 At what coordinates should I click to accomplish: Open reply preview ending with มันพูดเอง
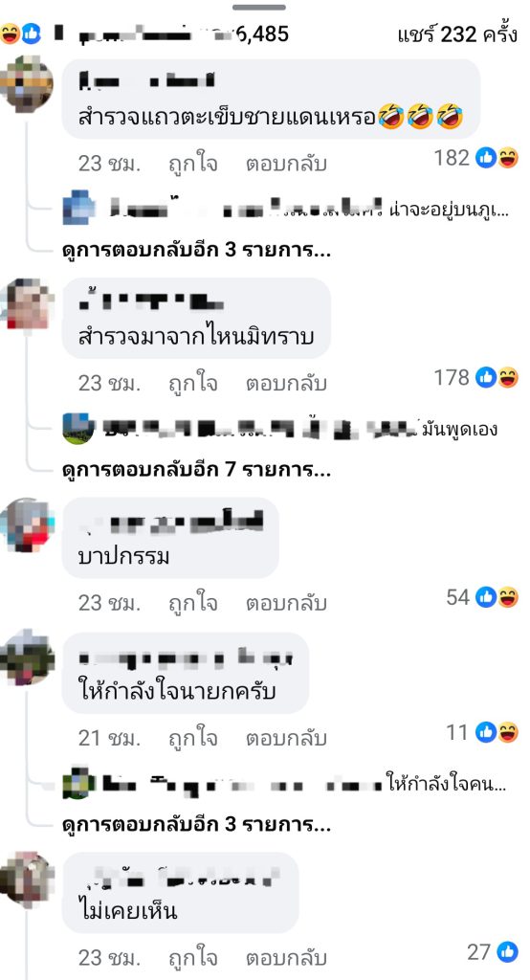click(x=280, y=429)
